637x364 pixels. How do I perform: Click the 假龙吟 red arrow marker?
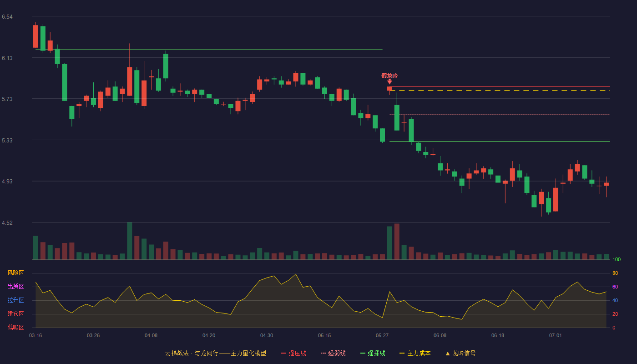point(389,81)
